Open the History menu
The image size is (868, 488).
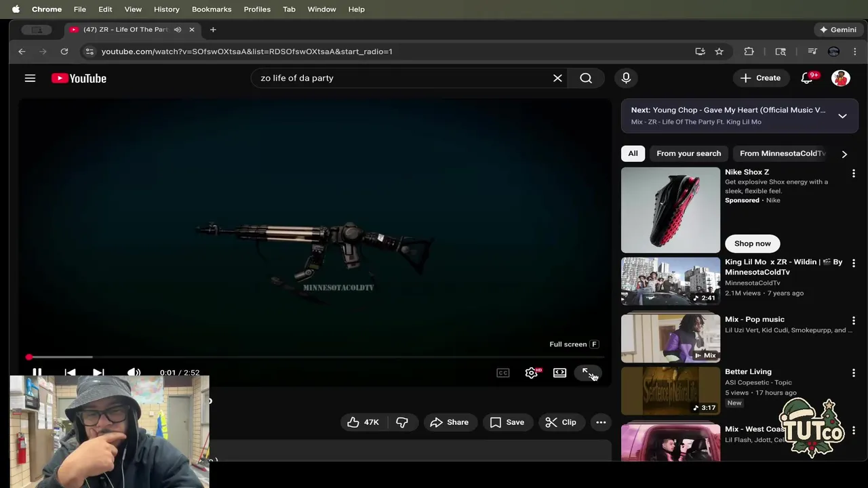tap(166, 9)
